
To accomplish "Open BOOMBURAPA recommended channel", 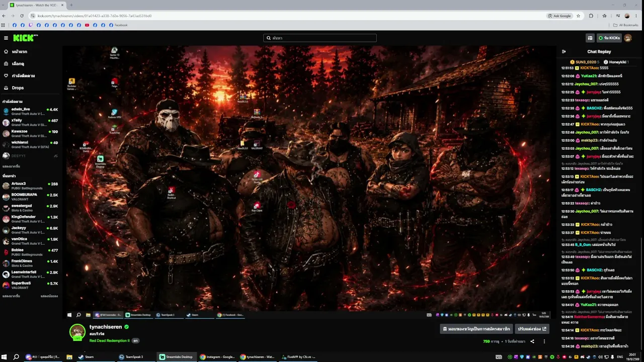I will coord(30,197).
